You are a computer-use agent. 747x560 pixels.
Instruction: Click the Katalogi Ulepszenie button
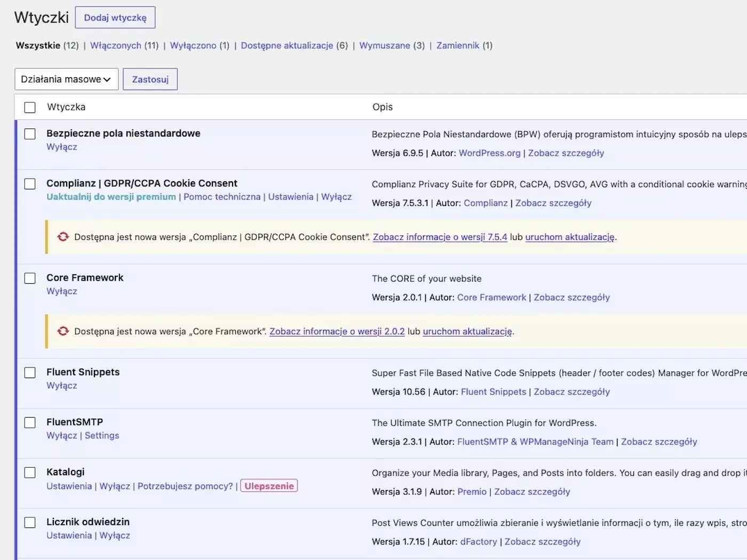pyautogui.click(x=269, y=486)
